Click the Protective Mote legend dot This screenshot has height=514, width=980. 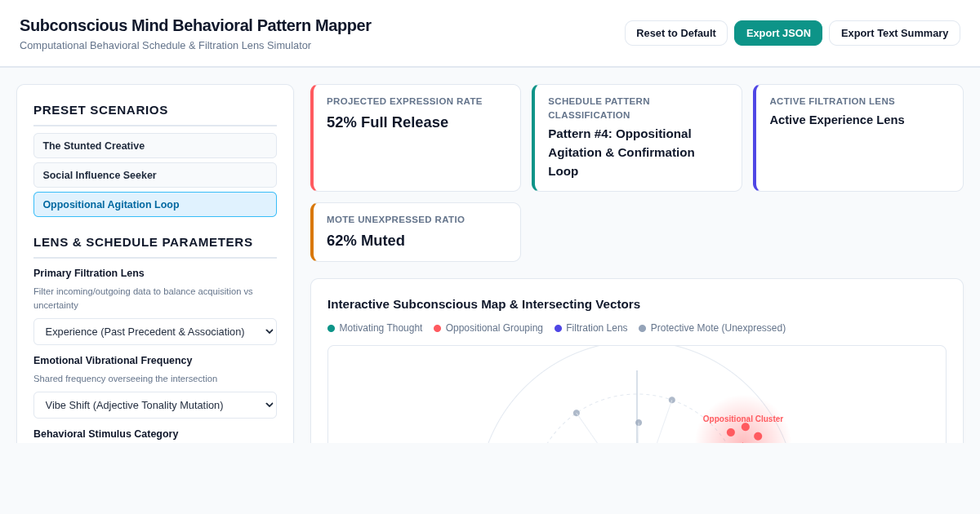642,328
